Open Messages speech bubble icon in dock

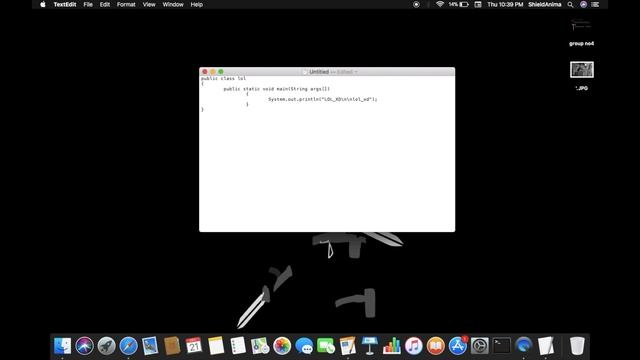pos(304,346)
